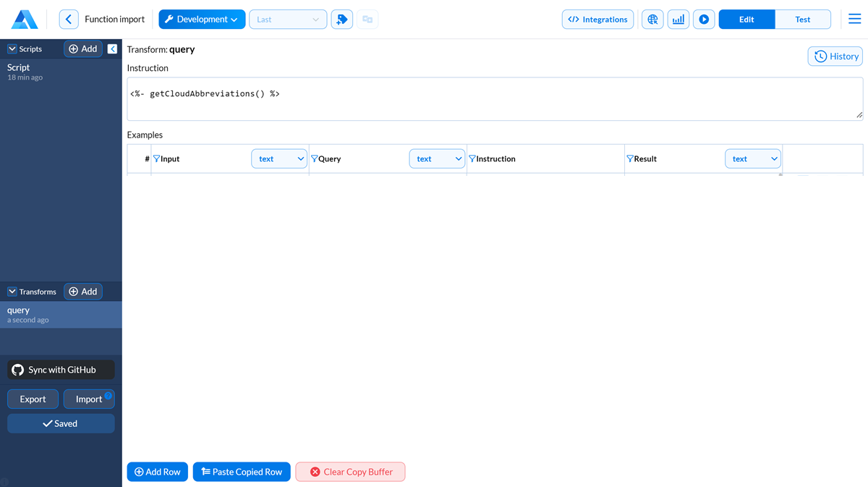Viewport: 868px width, 487px height.
Task: Select the query transform in sidebar
Action: pyautogui.click(x=61, y=314)
